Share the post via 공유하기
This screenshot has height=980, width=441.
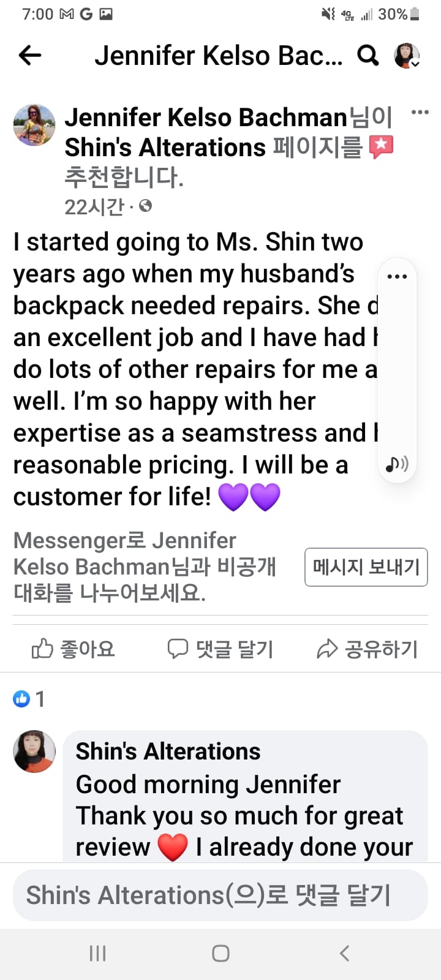367,649
